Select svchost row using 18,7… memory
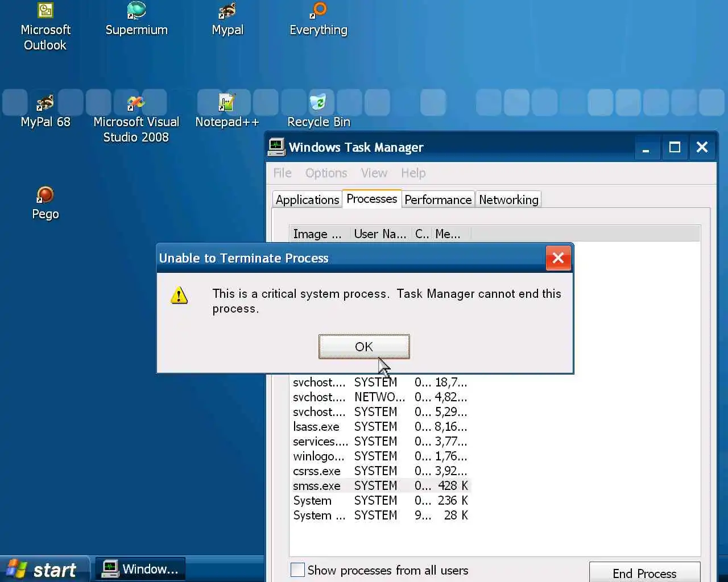This screenshot has height=582, width=728. (x=380, y=382)
